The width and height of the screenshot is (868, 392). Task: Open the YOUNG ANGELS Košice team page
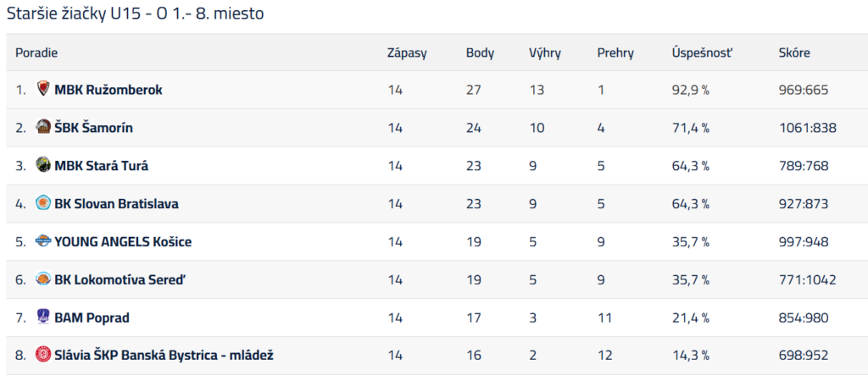point(123,241)
